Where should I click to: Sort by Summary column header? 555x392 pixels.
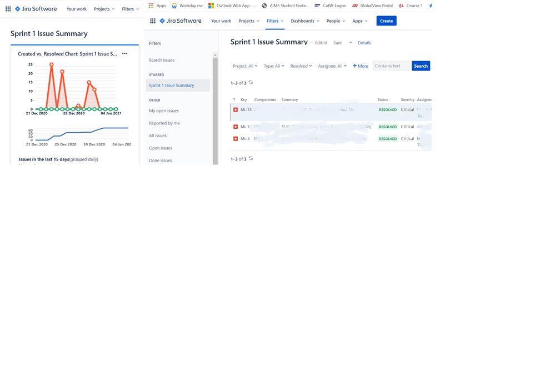pyautogui.click(x=289, y=100)
